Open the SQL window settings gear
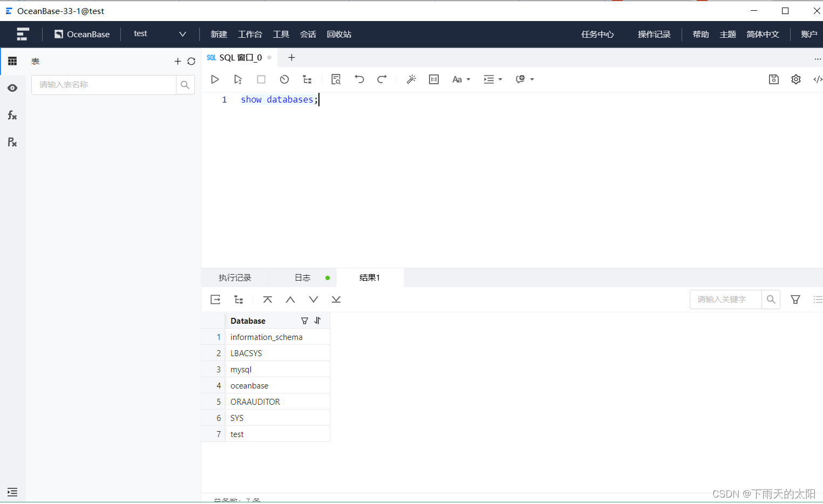The width and height of the screenshot is (823, 504). [796, 79]
